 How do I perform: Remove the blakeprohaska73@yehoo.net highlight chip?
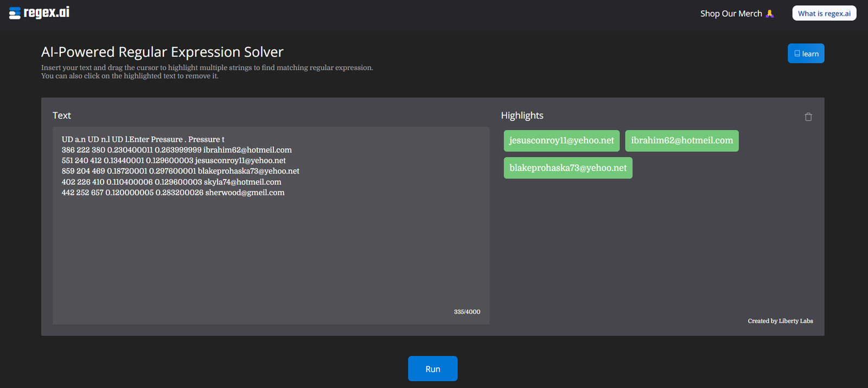pos(568,168)
